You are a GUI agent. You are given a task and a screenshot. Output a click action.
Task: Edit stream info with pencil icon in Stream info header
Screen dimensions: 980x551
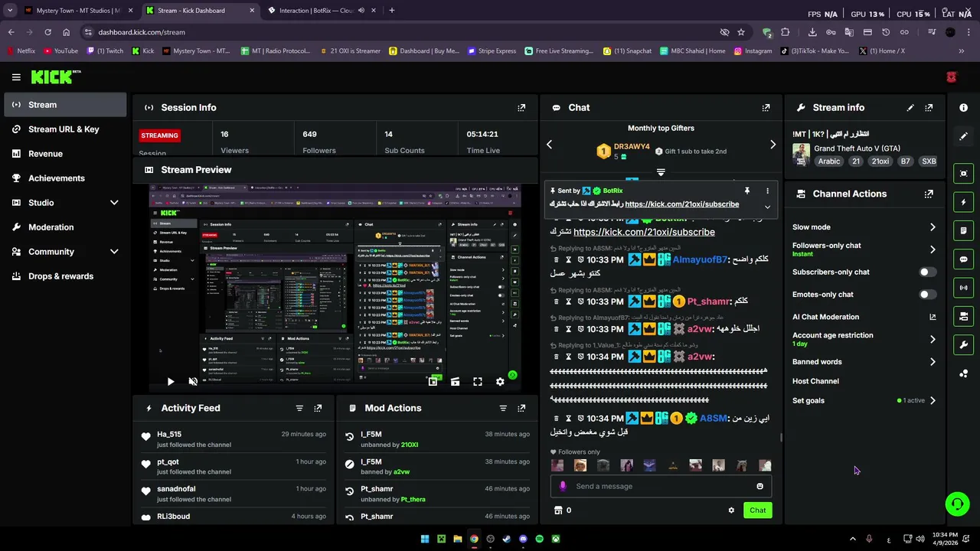click(910, 108)
